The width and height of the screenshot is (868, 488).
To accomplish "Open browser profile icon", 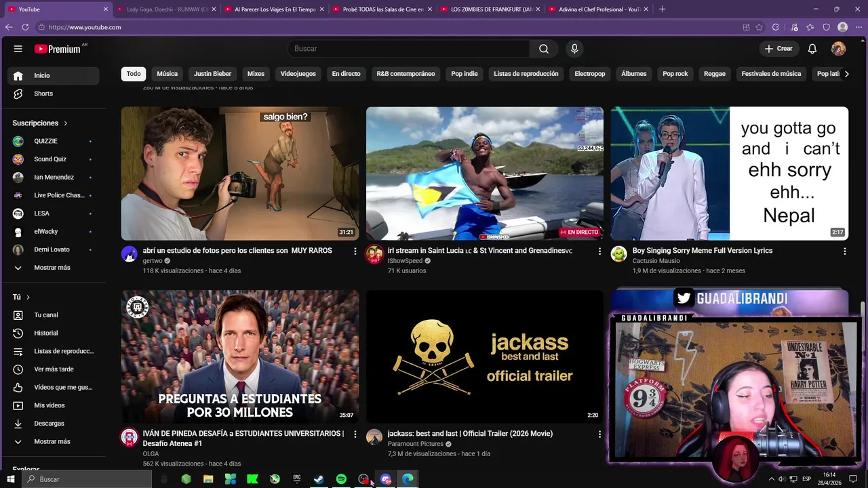I will (843, 27).
